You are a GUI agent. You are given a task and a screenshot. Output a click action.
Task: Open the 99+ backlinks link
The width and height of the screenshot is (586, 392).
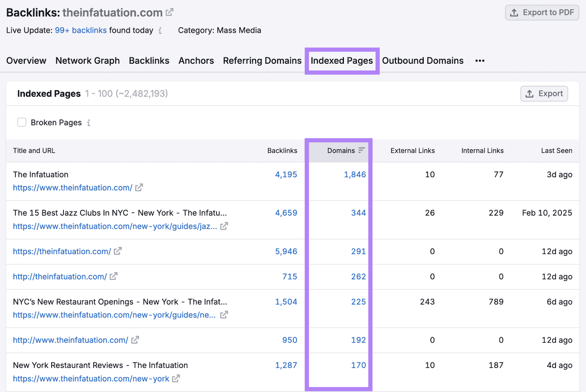point(81,30)
